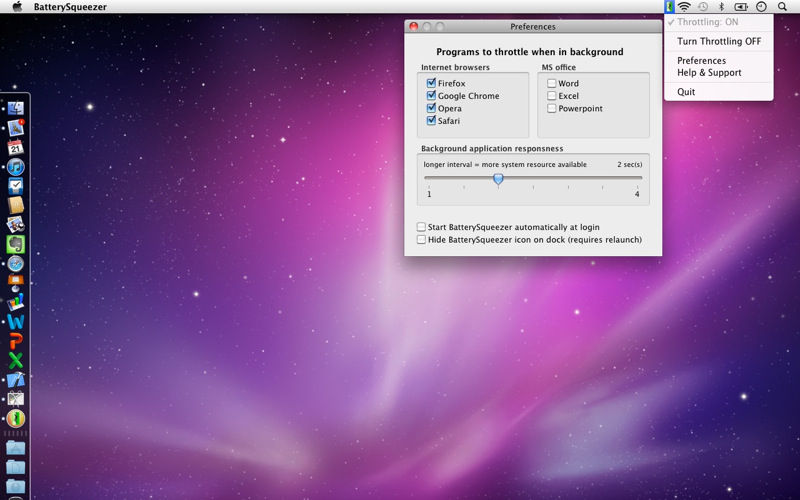This screenshot has width=800, height=500.
Task: Open the Applications folder in dock
Action: click(15, 448)
